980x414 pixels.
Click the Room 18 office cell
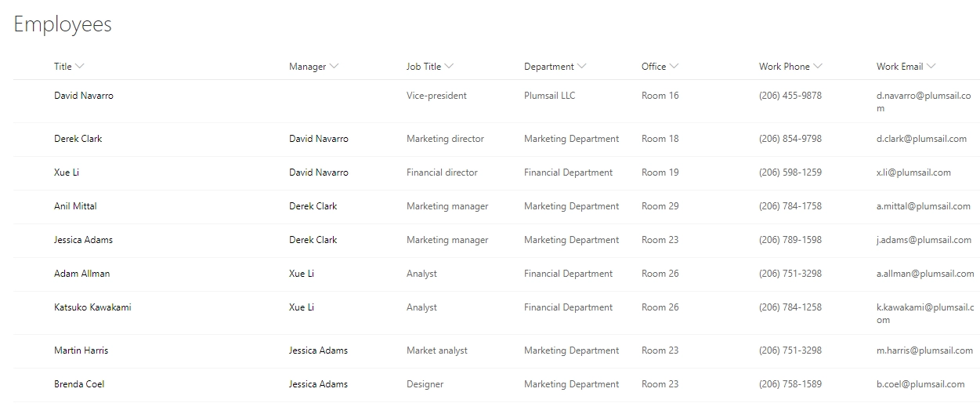(x=660, y=139)
